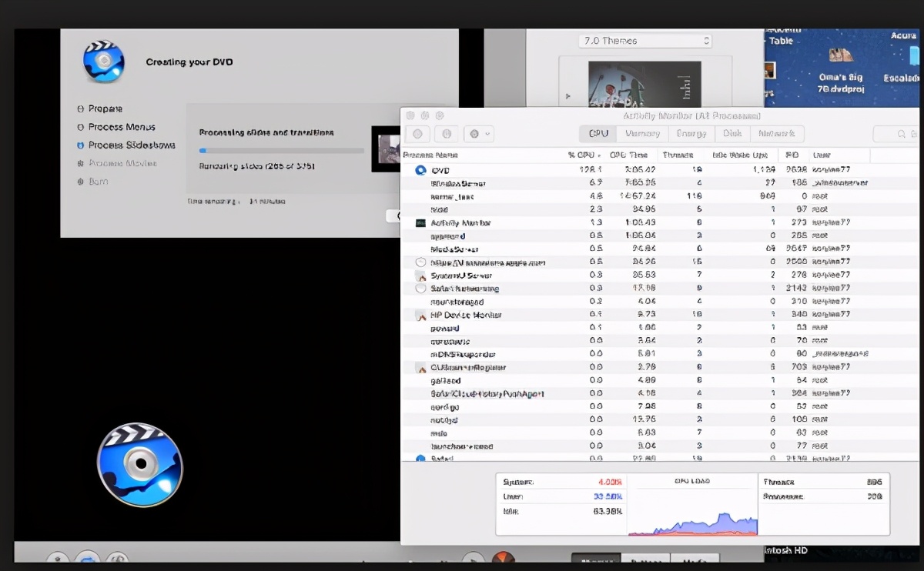This screenshot has height=571, width=924.
Task: Click the slideshow rendering progress bar
Action: tap(281, 151)
